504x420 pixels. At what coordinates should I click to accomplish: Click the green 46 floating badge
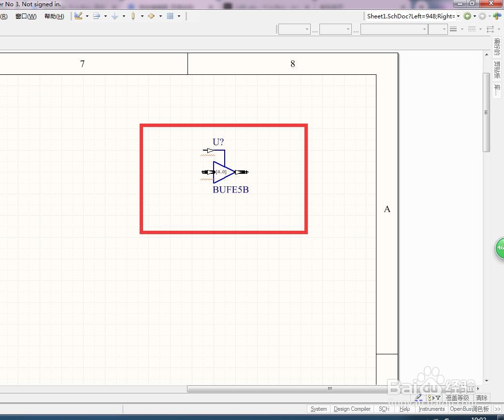point(500,248)
